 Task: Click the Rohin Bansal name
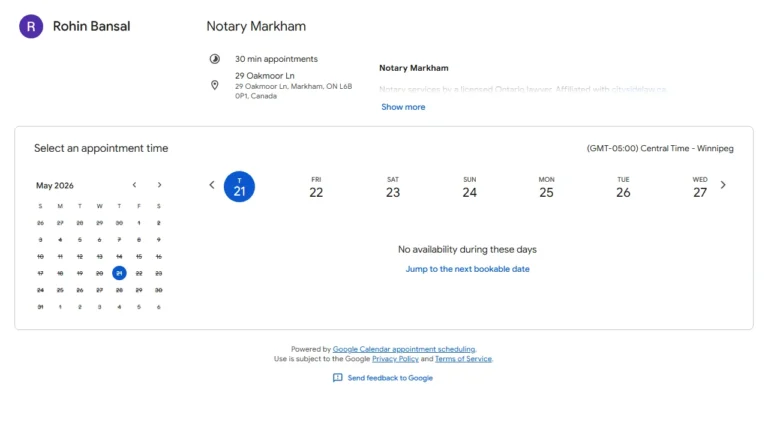click(92, 26)
